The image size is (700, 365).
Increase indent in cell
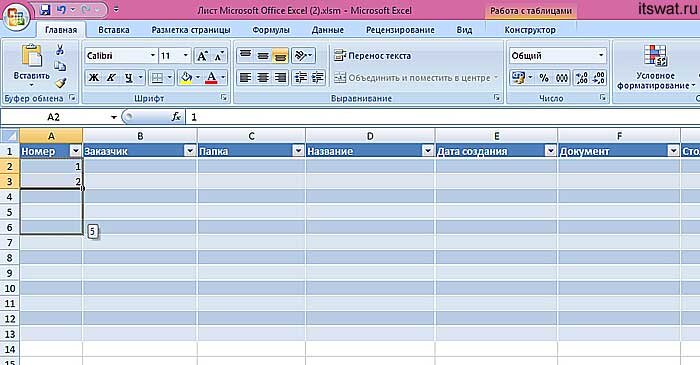(x=317, y=78)
